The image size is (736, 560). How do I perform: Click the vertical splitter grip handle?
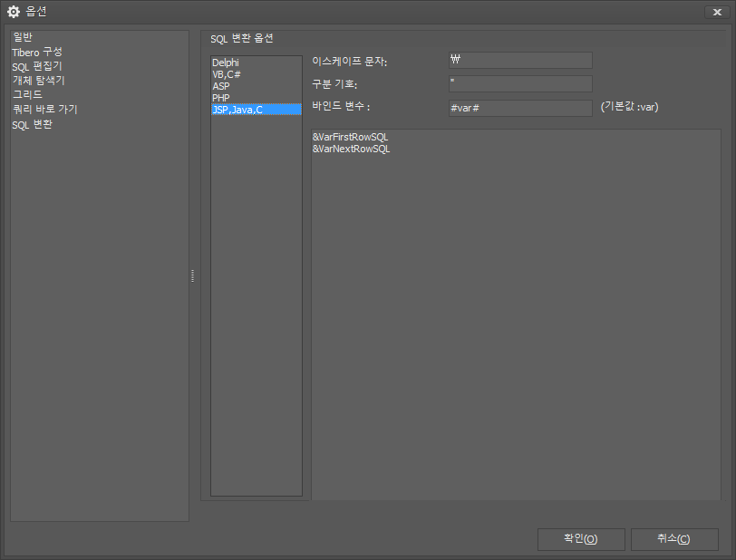pyautogui.click(x=192, y=276)
